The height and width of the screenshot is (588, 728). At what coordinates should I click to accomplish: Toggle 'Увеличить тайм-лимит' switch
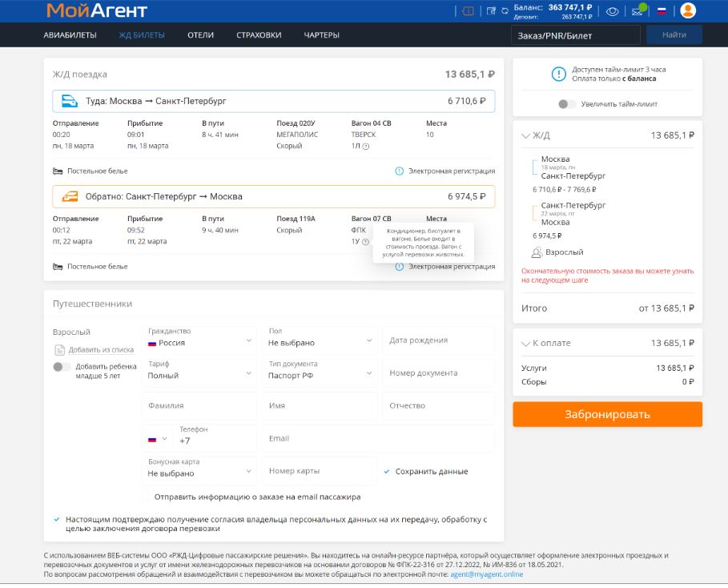coord(567,104)
